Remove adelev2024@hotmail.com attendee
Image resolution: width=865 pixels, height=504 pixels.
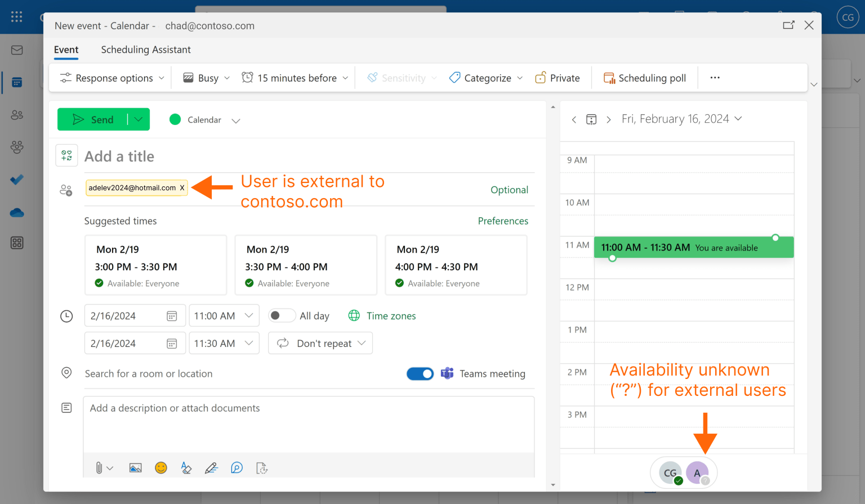point(182,188)
